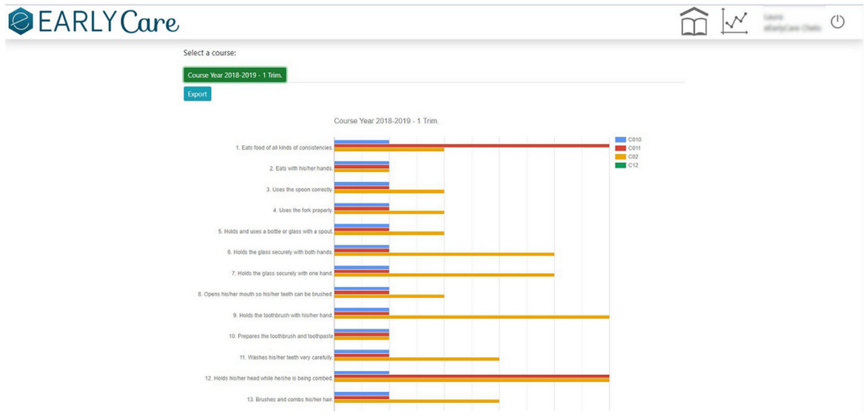Toggle the C011 red legend swatch
The image size is (868, 418).
[x=620, y=148]
